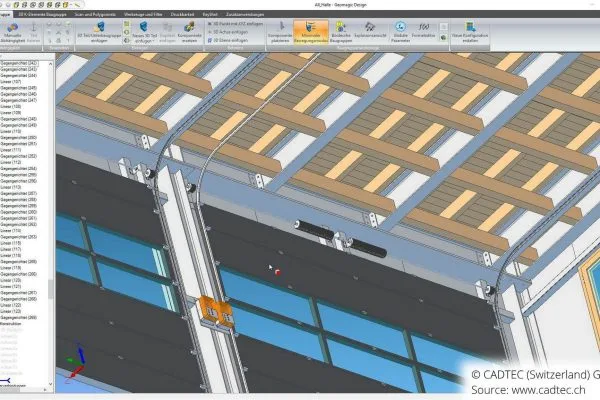The image size is (600, 400).
Task: Click the Baugruppen icon next to Bewegungsmodus
Action: [340, 27]
